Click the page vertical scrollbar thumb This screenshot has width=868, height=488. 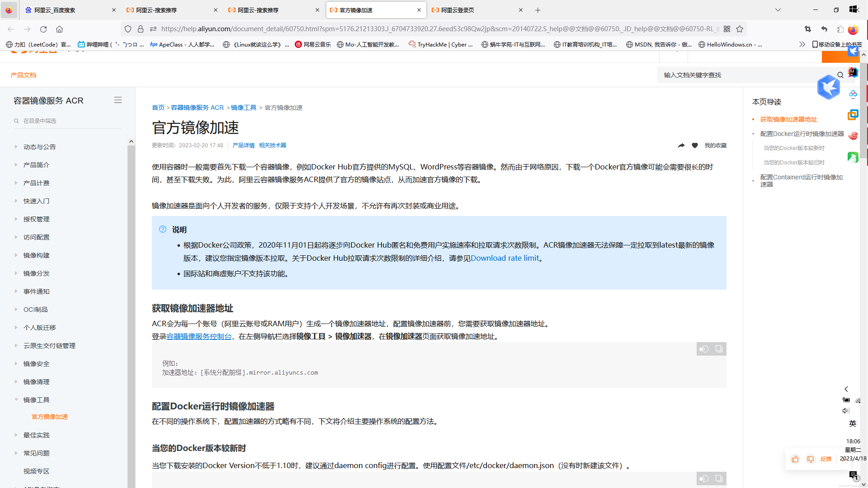pyautogui.click(x=863, y=111)
